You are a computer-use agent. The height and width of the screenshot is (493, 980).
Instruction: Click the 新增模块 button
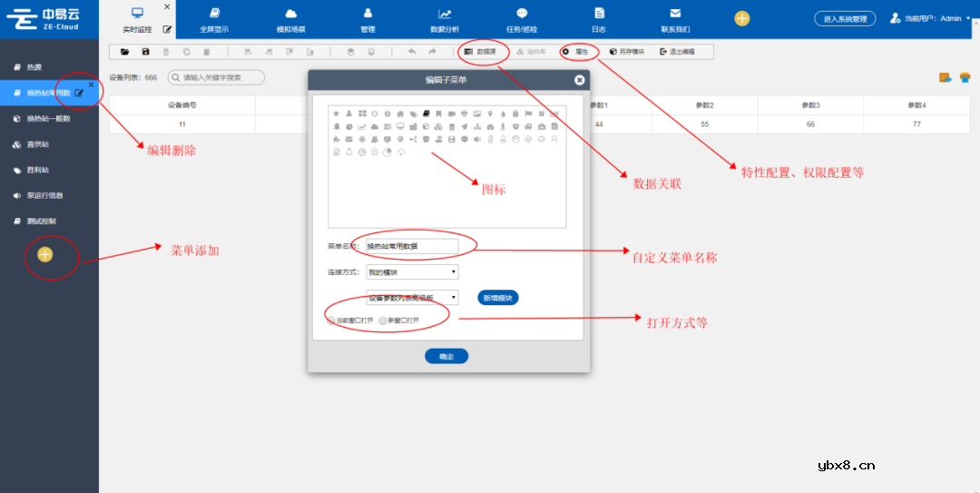(x=497, y=298)
